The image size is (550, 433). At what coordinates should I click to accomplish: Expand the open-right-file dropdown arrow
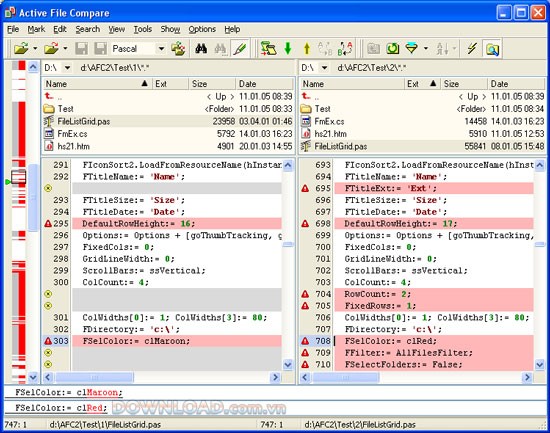(65, 48)
